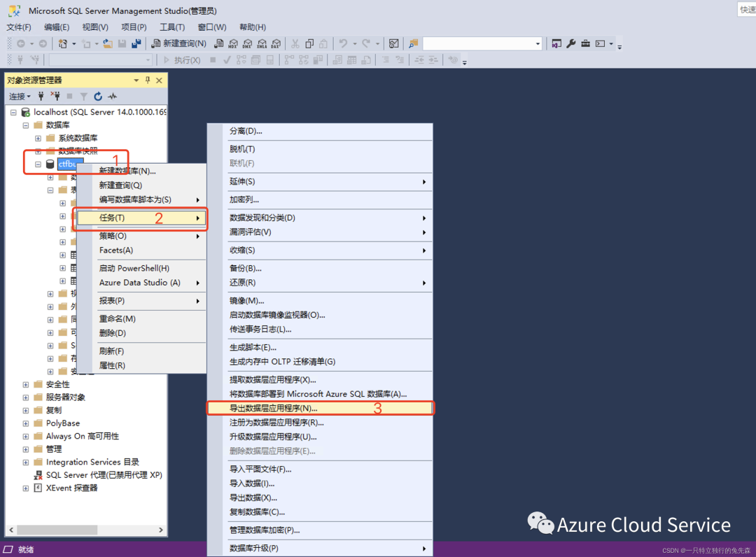Select 新建查询(Q) in the context menu
The height and width of the screenshot is (557, 756).
pos(141,185)
